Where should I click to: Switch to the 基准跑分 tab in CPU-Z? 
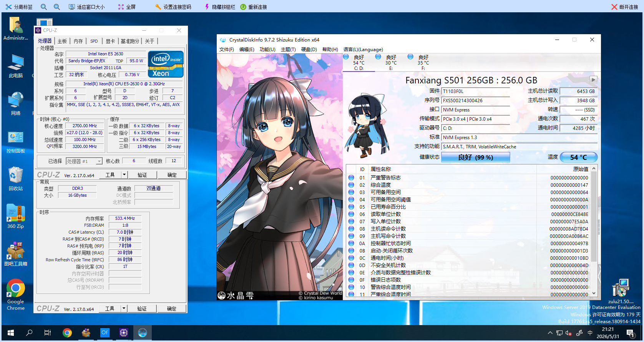[130, 41]
